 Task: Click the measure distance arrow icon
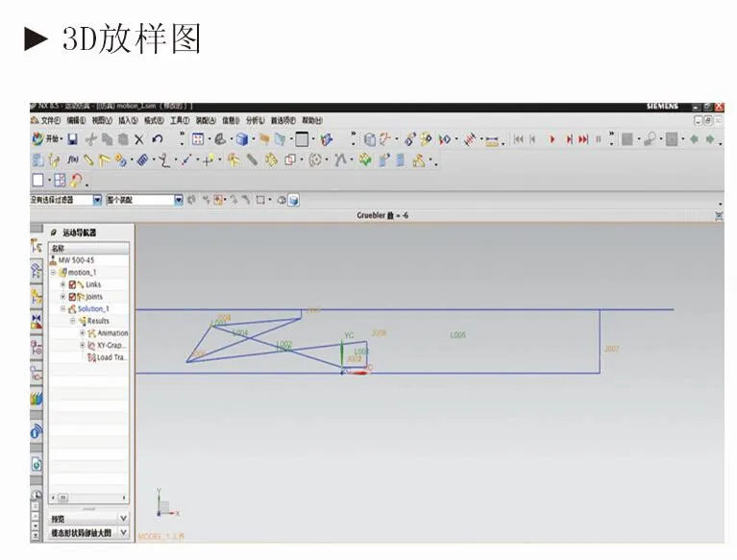tap(186, 160)
